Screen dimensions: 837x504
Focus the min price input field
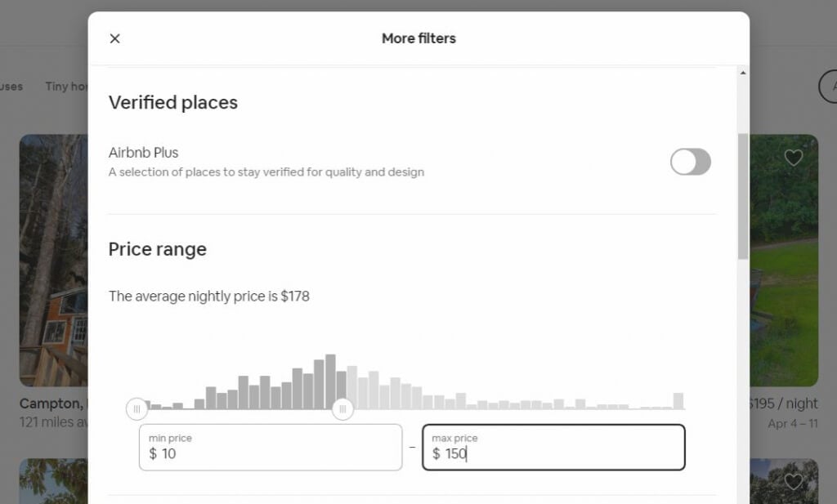click(271, 448)
